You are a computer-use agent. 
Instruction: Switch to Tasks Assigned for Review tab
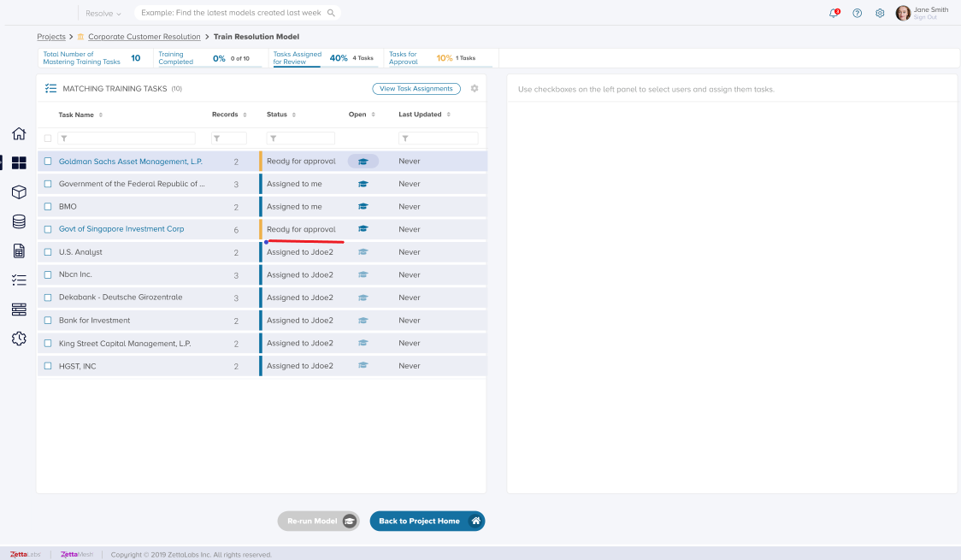click(323, 58)
